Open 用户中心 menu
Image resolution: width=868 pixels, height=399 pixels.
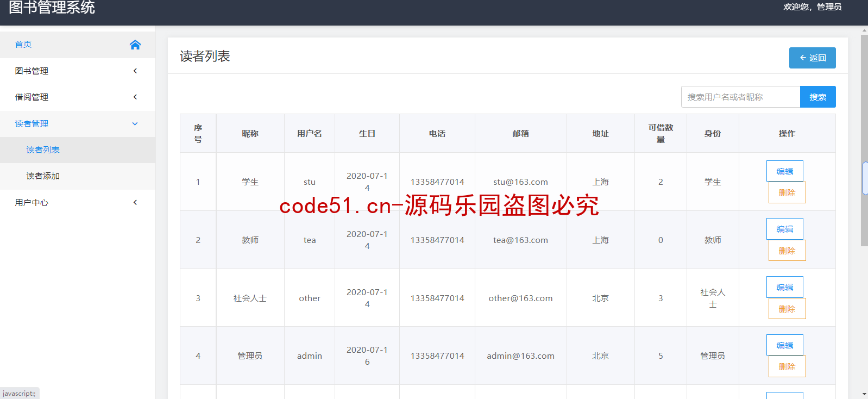point(78,202)
